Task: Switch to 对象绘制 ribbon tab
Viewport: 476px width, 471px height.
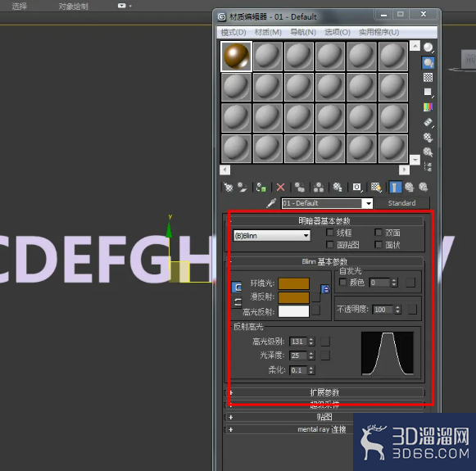Action: click(x=73, y=6)
